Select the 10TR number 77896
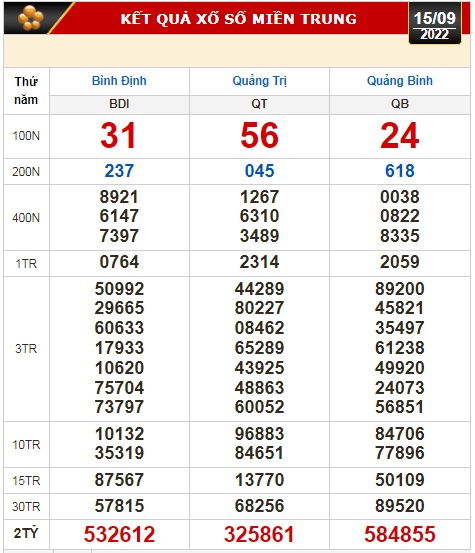This screenshot has width=475, height=553. [x=400, y=453]
